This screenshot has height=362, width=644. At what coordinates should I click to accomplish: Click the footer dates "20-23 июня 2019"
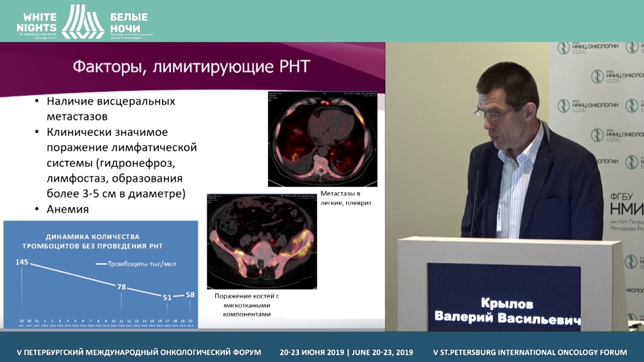[312, 352]
